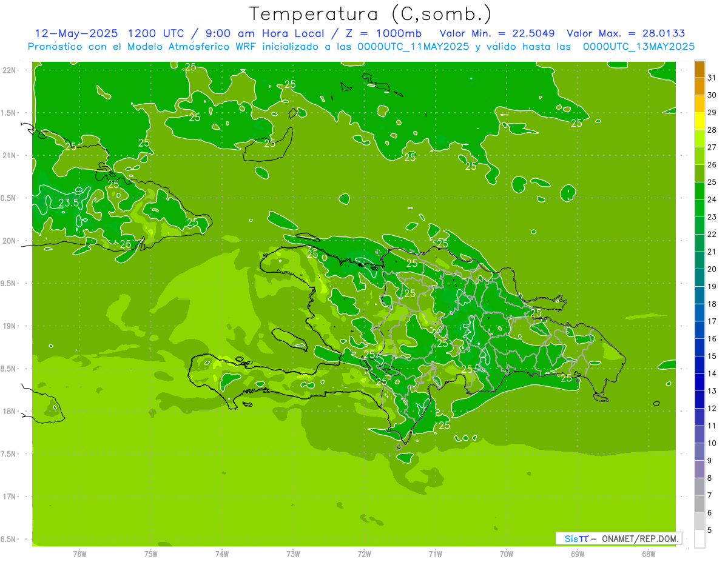This screenshot has height=562, width=728.
Task: Click the colorbar value label '28'
Action: 712,130
